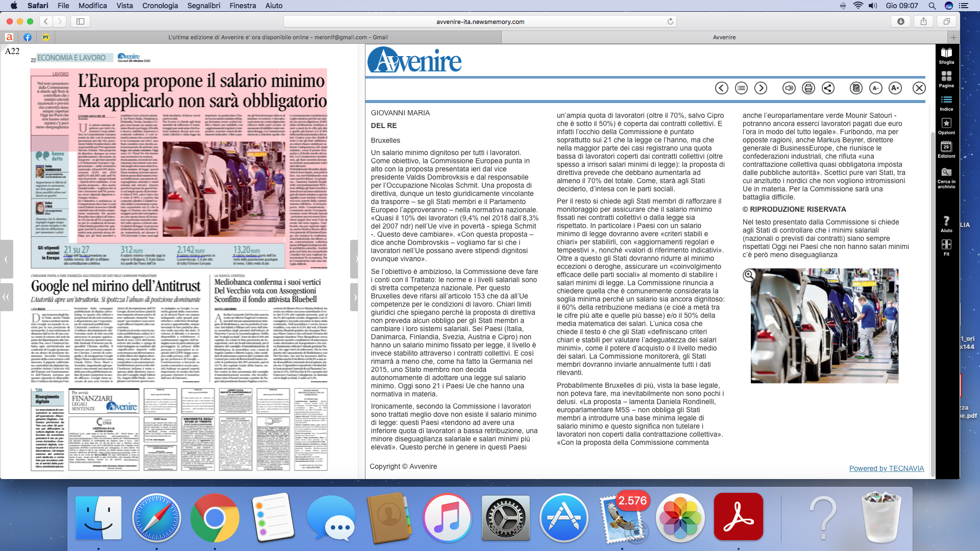Image resolution: width=980 pixels, height=551 pixels.
Task: Open the Indice index panel
Action: click(x=946, y=103)
